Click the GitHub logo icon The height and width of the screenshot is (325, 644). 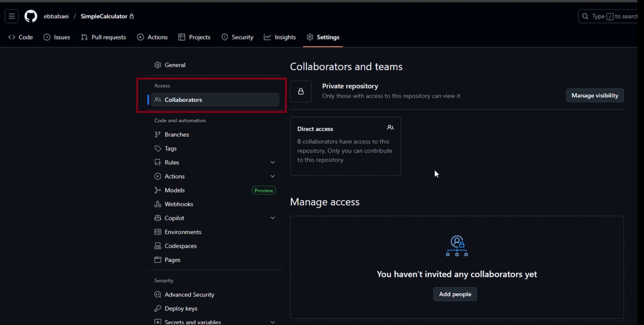tap(31, 16)
